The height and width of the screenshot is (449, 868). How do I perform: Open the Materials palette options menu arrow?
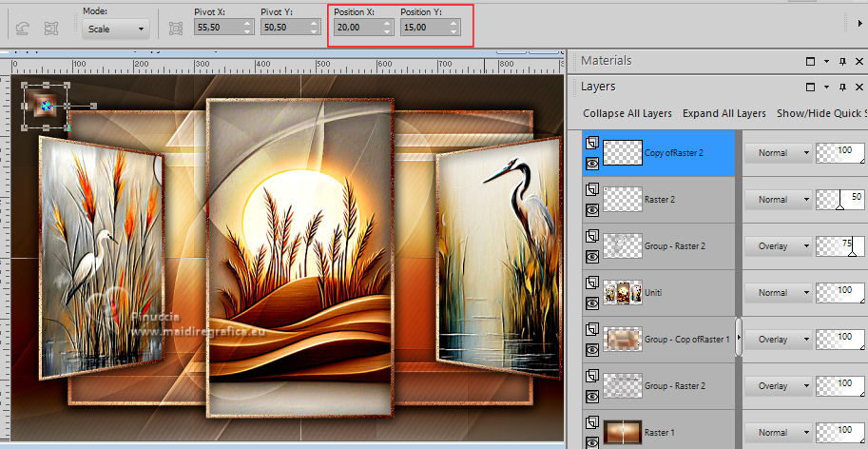(x=826, y=62)
